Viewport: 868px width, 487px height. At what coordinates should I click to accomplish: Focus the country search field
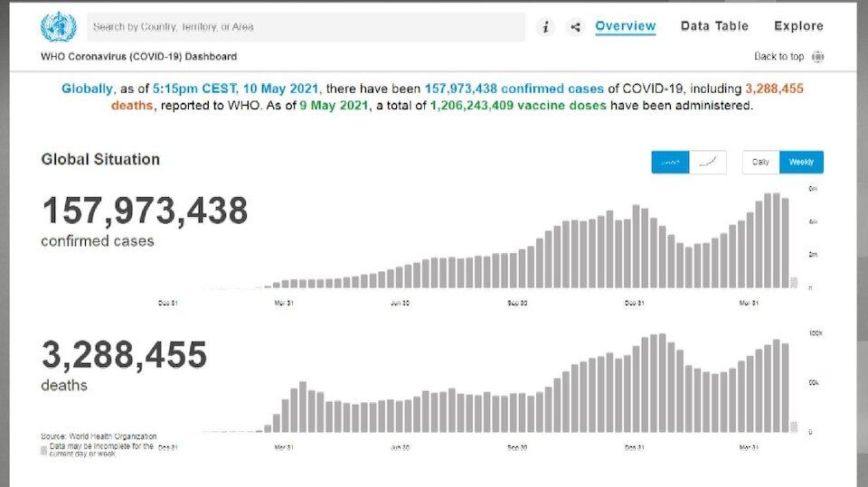point(307,26)
